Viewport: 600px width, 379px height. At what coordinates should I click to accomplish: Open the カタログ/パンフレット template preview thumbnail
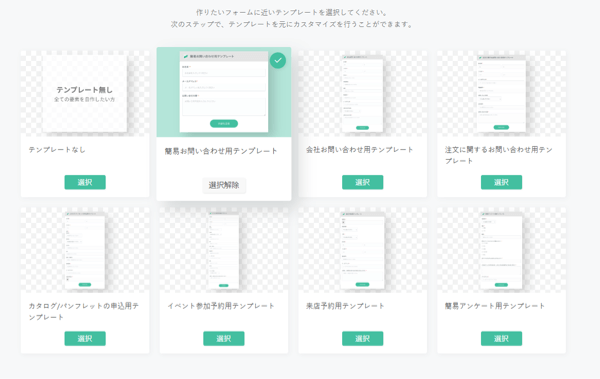(x=85, y=250)
